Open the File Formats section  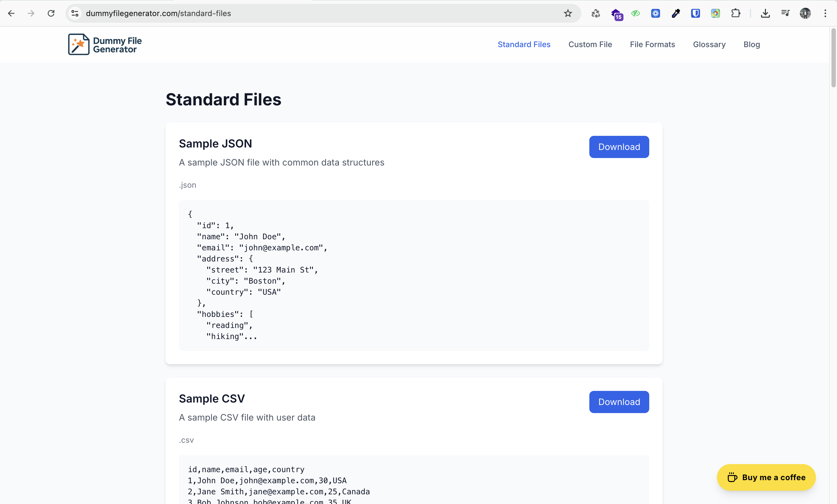pos(652,44)
